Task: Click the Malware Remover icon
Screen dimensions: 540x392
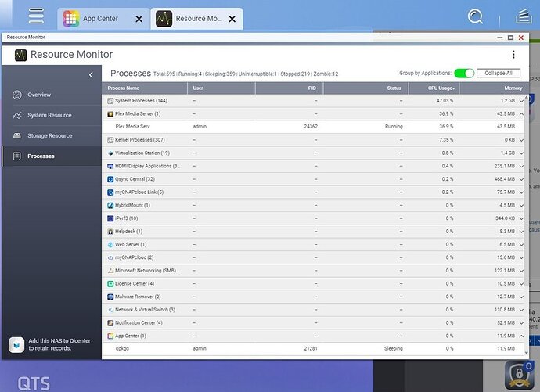Action: click(x=110, y=297)
